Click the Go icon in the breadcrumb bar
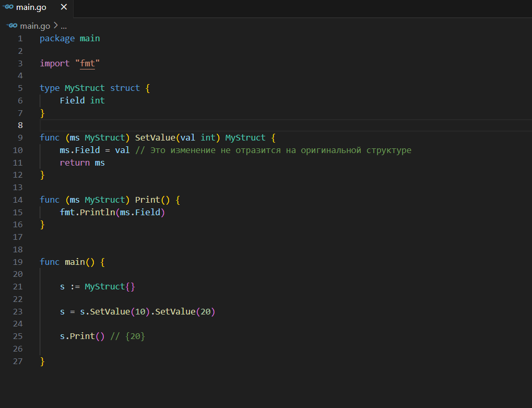 point(12,26)
